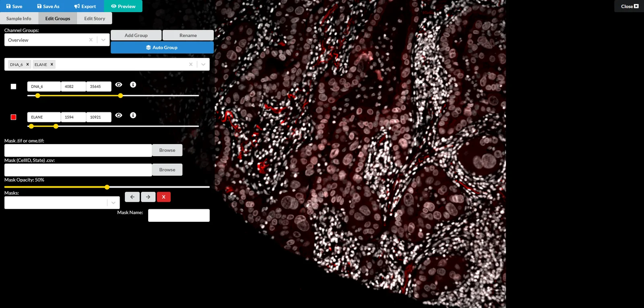Open the white DNA_6 color swatch
644x308 pixels.
13,87
